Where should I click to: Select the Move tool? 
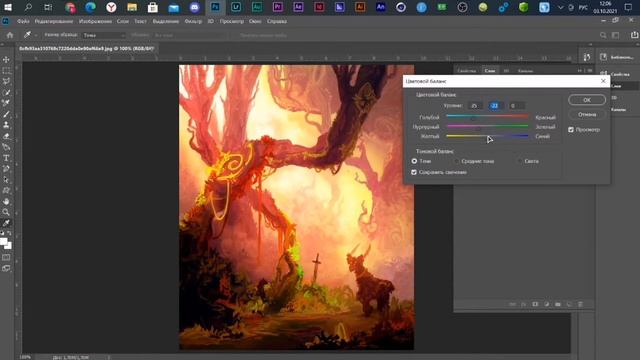pyautogui.click(x=6, y=60)
